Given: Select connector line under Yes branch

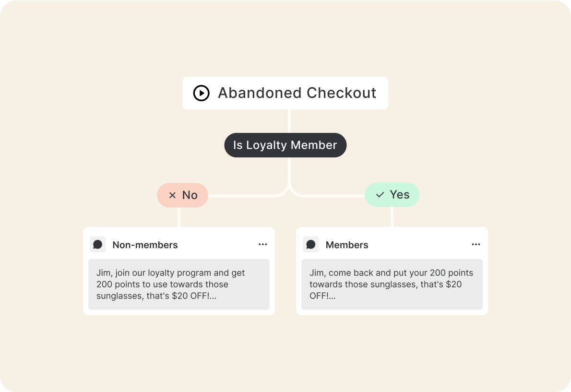Looking at the screenshot, I should point(392,217).
